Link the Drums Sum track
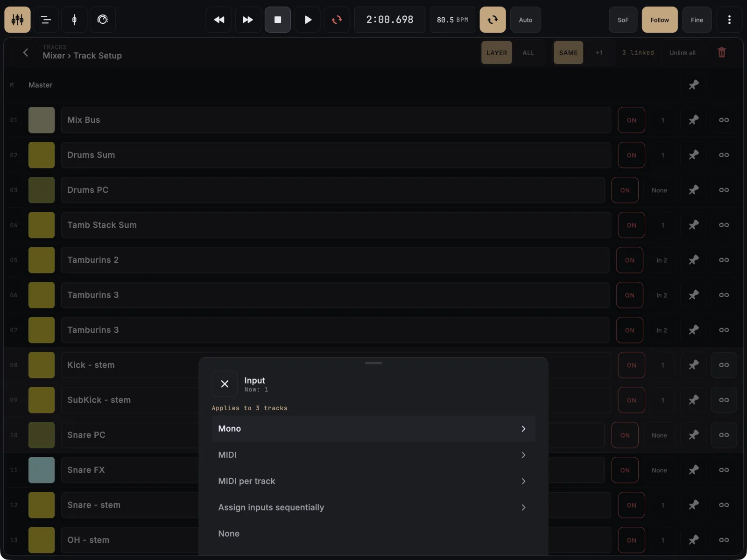Viewport: 747px width, 560px height. coord(724,155)
